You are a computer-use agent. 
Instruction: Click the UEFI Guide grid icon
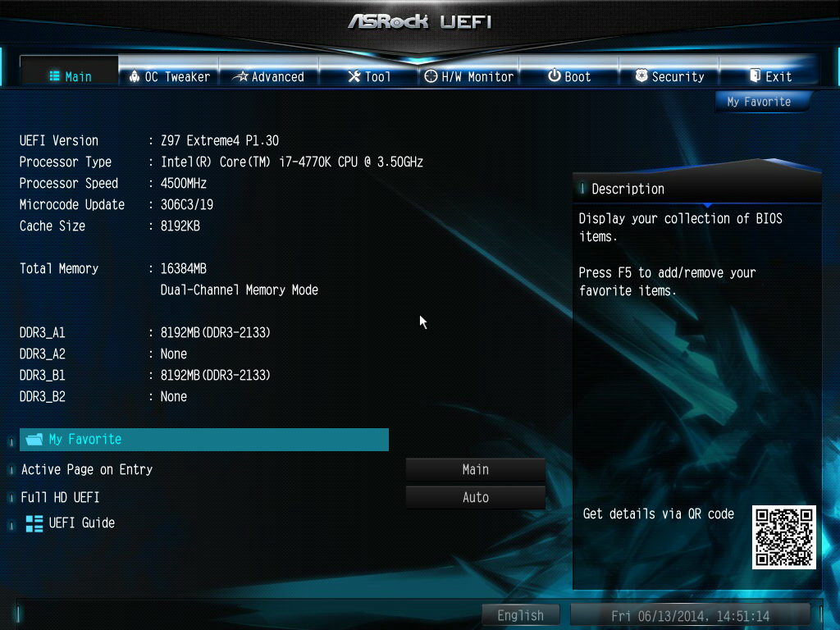click(34, 523)
